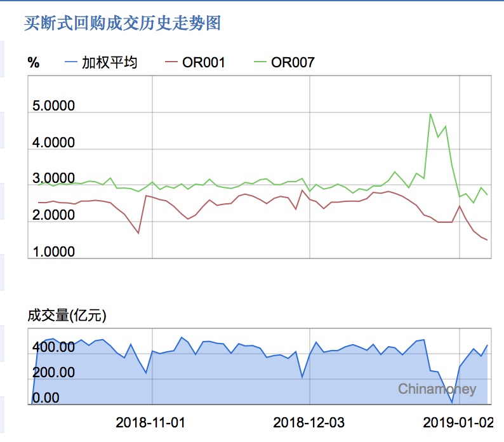Click the chart title 买断式回购成交历史走势图
This screenshot has width=504, height=442.
tap(123, 23)
